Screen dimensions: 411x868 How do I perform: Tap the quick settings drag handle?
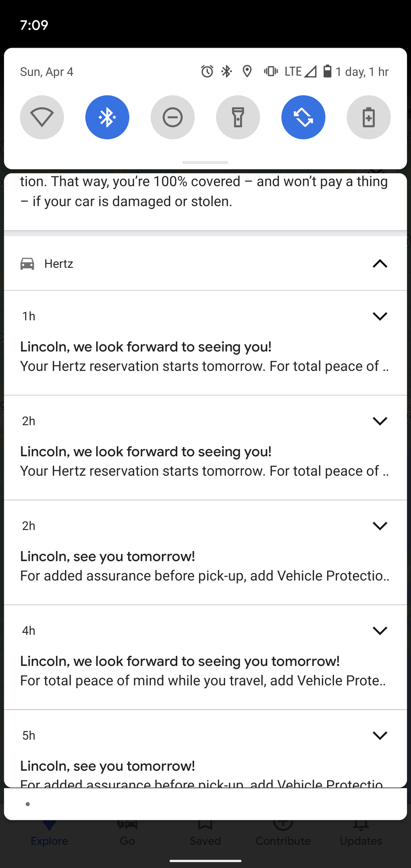pyautogui.click(x=205, y=162)
